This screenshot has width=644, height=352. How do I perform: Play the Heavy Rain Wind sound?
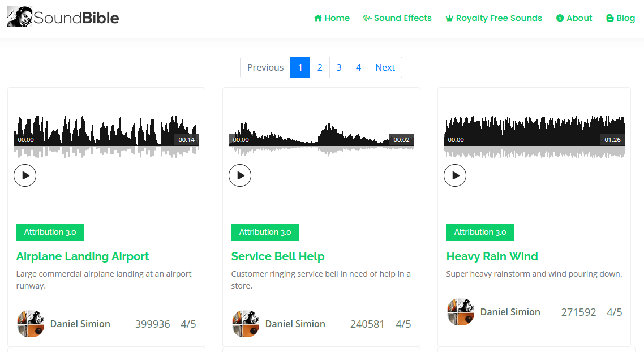[455, 175]
